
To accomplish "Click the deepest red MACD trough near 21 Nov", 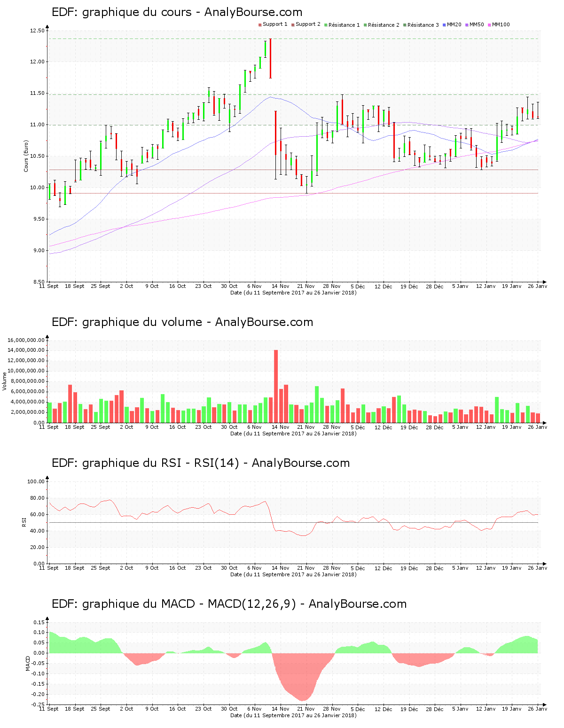I will click(x=303, y=677).
